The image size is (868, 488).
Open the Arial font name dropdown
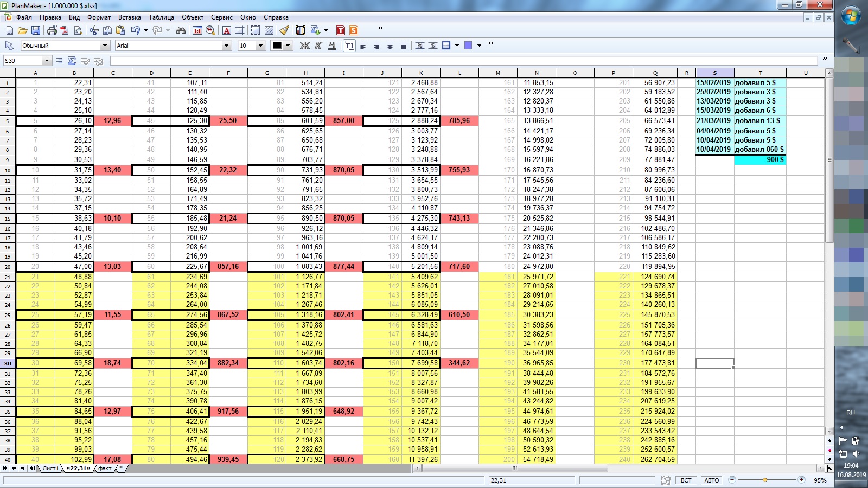click(x=226, y=46)
